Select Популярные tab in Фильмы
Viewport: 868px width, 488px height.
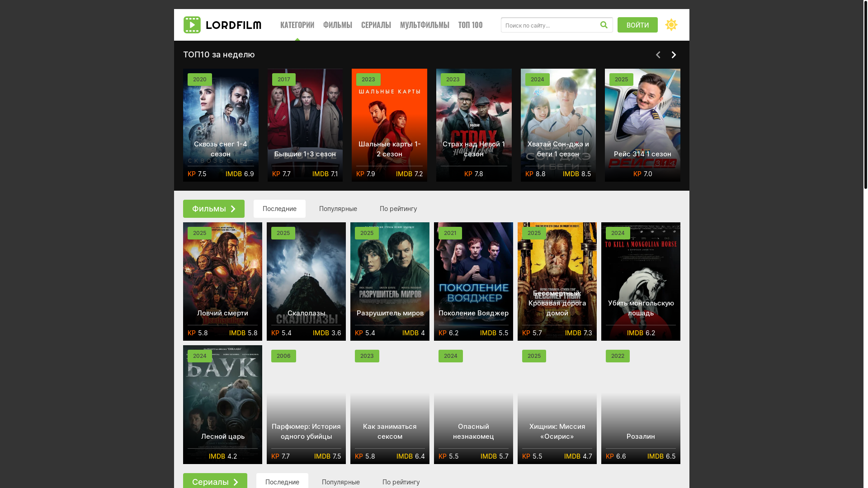coord(338,209)
